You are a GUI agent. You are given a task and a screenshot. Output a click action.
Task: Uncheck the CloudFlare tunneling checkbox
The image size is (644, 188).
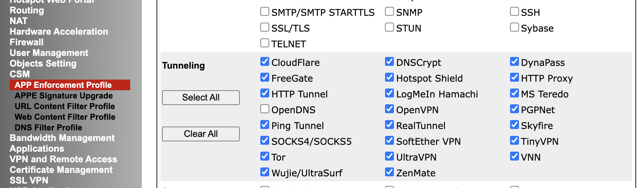264,62
